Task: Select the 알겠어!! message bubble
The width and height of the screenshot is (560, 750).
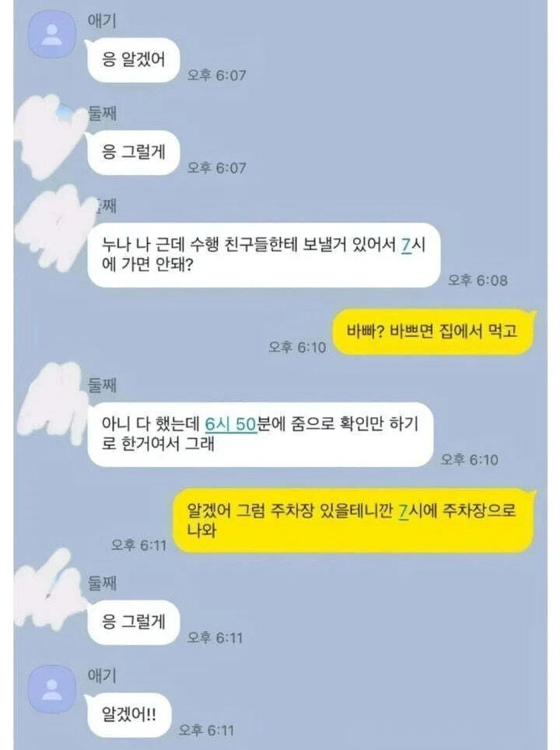Action: (128, 715)
